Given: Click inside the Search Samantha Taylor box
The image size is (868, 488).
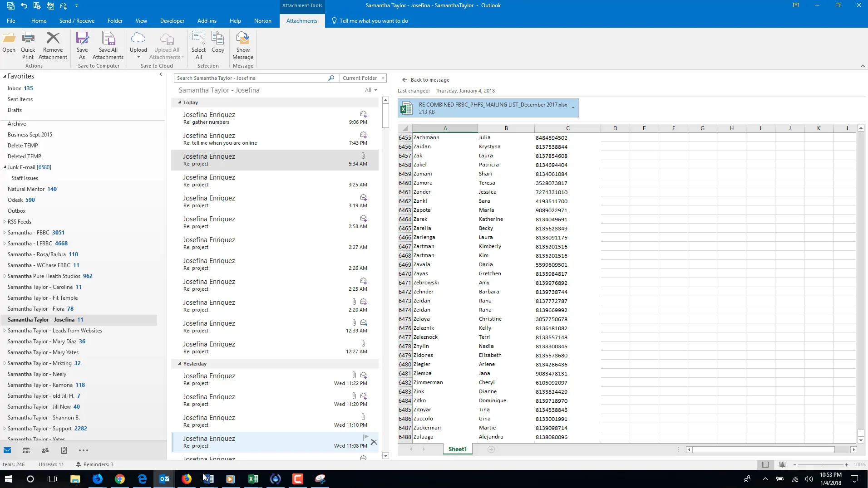Looking at the screenshot, I should pos(250,78).
